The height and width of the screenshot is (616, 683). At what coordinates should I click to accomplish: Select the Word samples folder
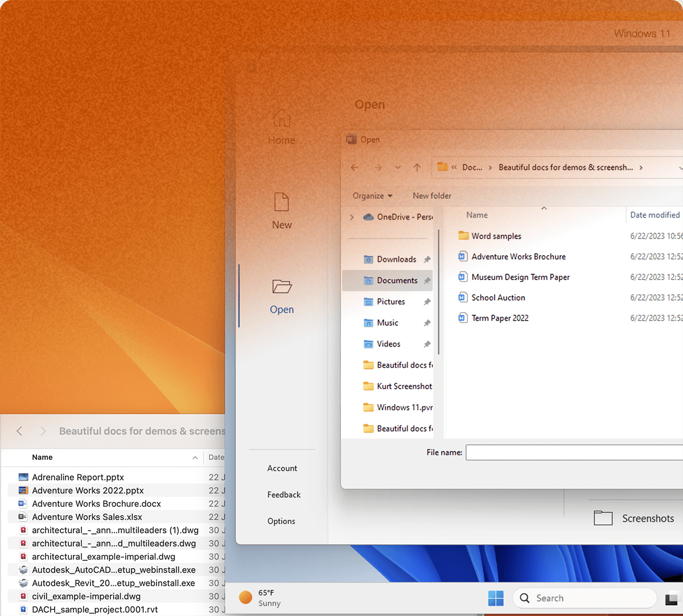tap(496, 236)
